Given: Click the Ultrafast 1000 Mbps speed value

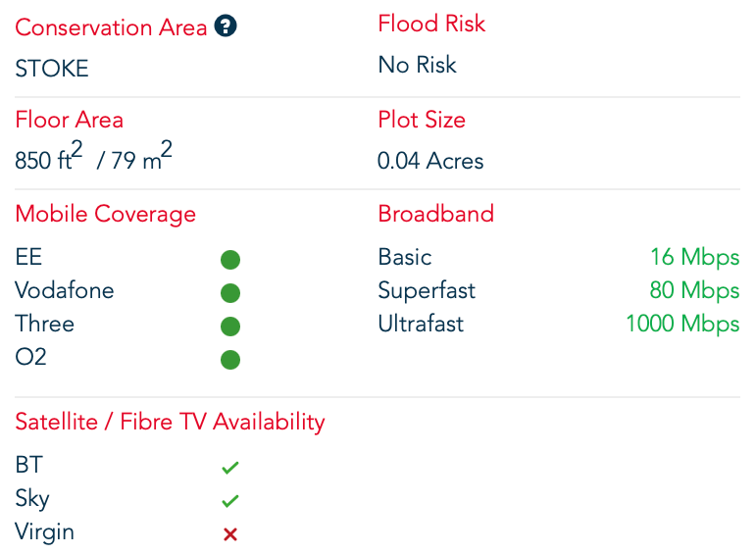Looking at the screenshot, I should (682, 324).
